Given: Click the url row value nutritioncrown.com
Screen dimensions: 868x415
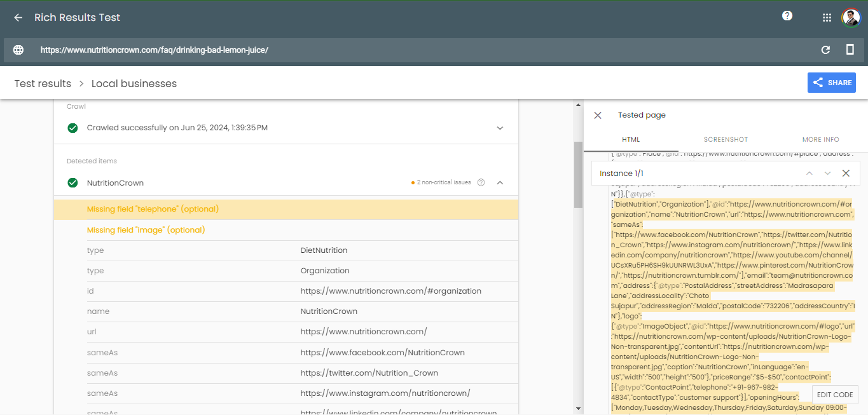Looking at the screenshot, I should (x=364, y=332).
